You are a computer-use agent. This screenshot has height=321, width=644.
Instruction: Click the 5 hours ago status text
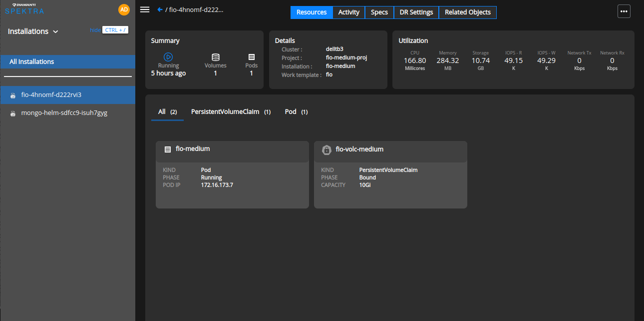pos(168,73)
